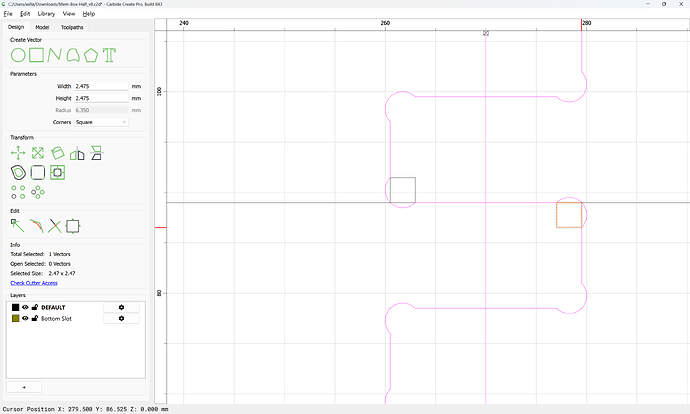Image resolution: width=690 pixels, height=414 pixels.
Task: Select the DEFAULT layer name
Action: point(53,308)
